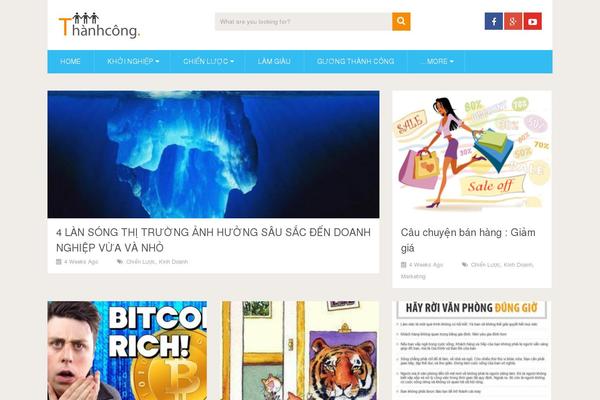Click the orange search magnifier button

401,21
